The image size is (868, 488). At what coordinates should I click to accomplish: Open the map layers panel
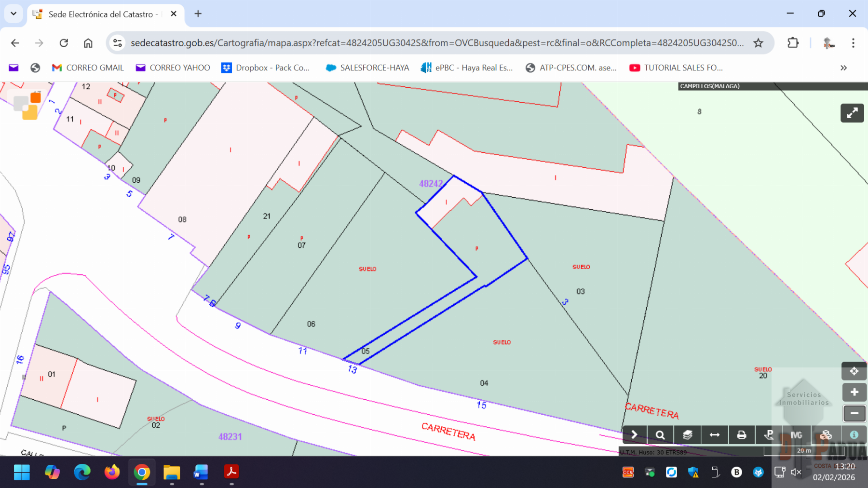coord(687,435)
